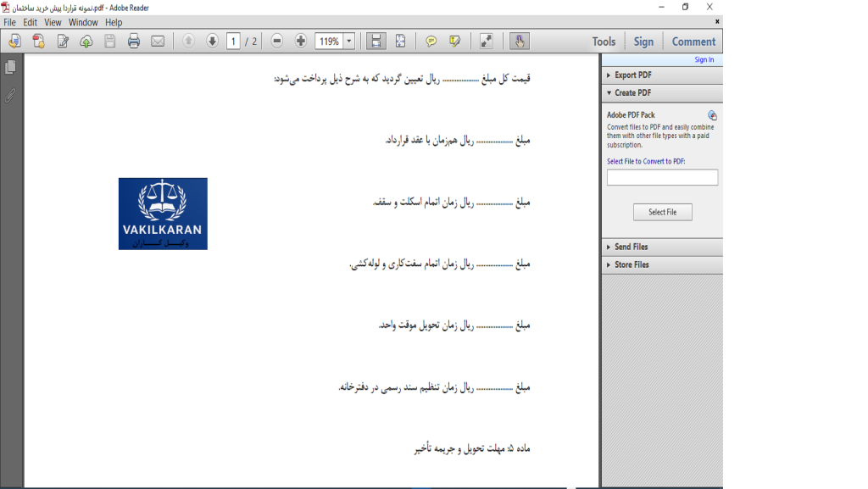Toggle read mode view
The height and width of the screenshot is (489, 868).
[486, 41]
